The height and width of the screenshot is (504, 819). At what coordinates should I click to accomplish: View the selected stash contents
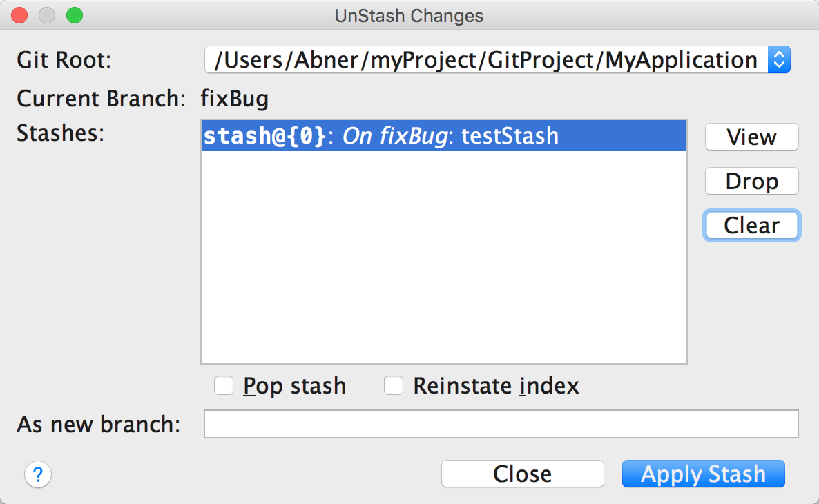(751, 137)
